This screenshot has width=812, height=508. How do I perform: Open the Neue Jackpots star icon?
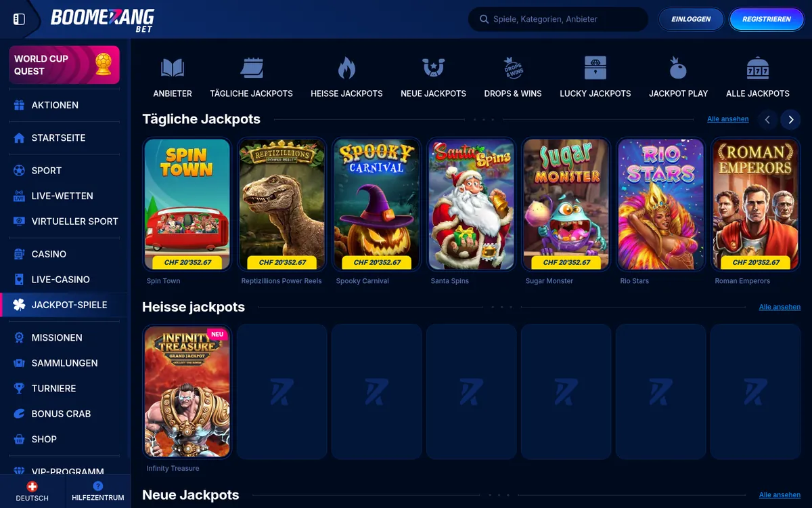[433, 68]
